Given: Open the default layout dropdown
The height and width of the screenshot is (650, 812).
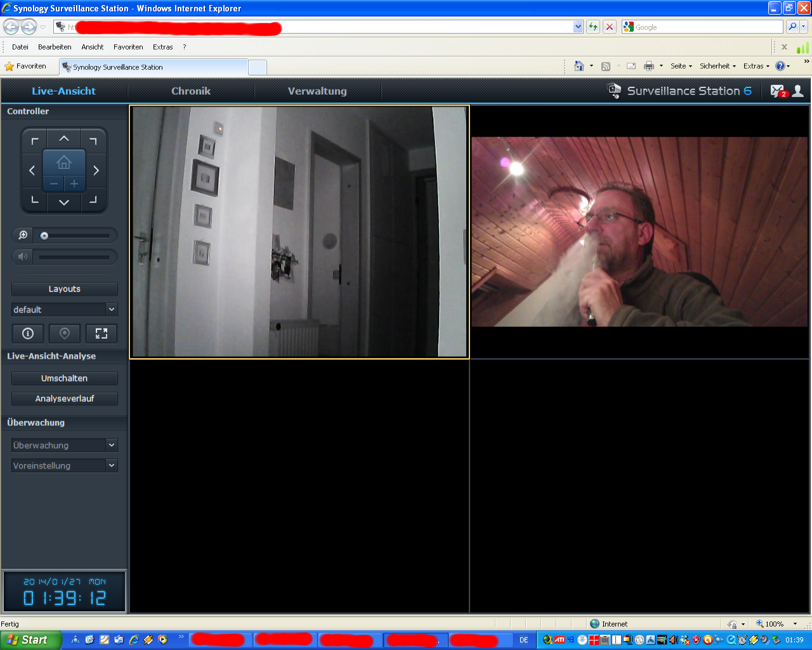Looking at the screenshot, I should 65,309.
